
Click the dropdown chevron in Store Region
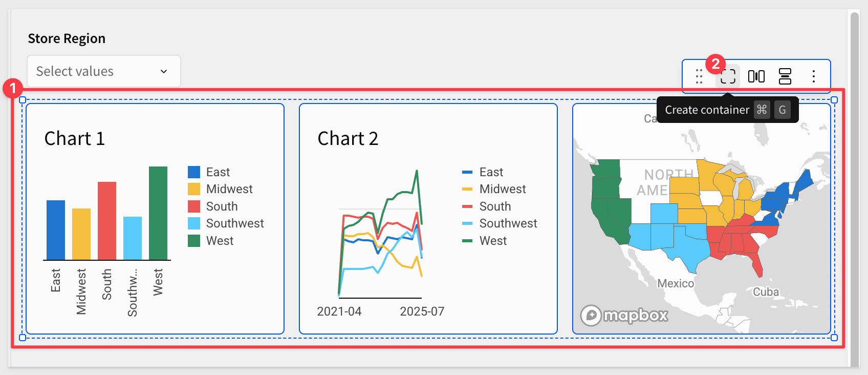click(164, 71)
